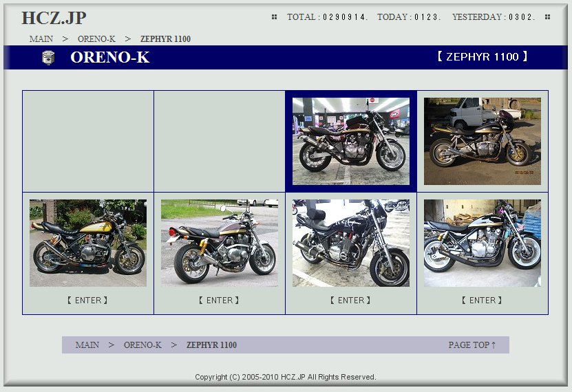The height and width of the screenshot is (392, 572).
Task: Click the TOTAL visitor counter
Action: click(327, 17)
